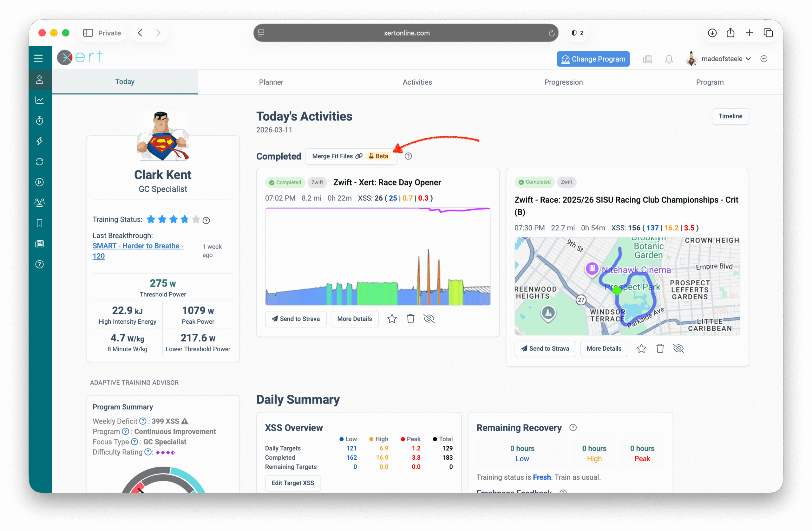Viewport: 812px width, 531px height.
Task: Delete the SISU Racing Club Crit activity
Action: pos(660,348)
